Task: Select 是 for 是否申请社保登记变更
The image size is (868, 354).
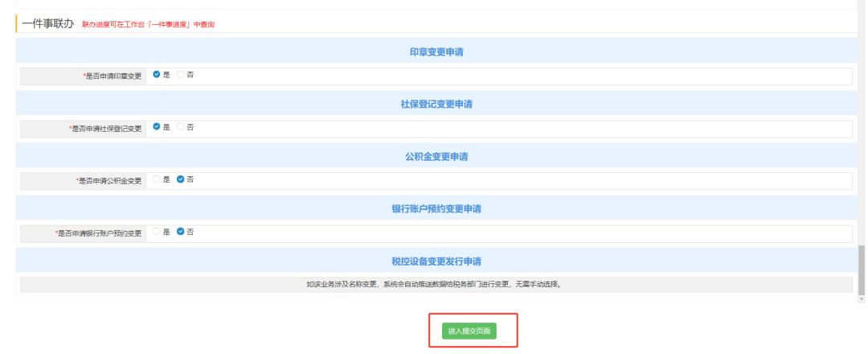Action: (x=157, y=127)
